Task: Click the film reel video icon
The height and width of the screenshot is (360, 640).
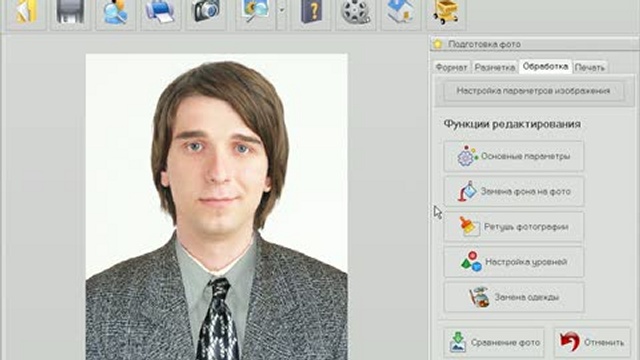Action: (356, 12)
